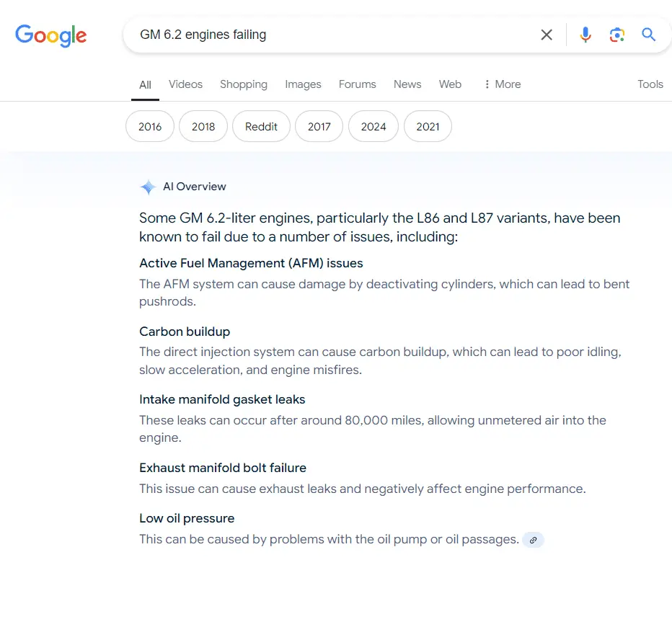Clear the search query with the X icon
Image resolution: width=672 pixels, height=627 pixels.
point(547,35)
